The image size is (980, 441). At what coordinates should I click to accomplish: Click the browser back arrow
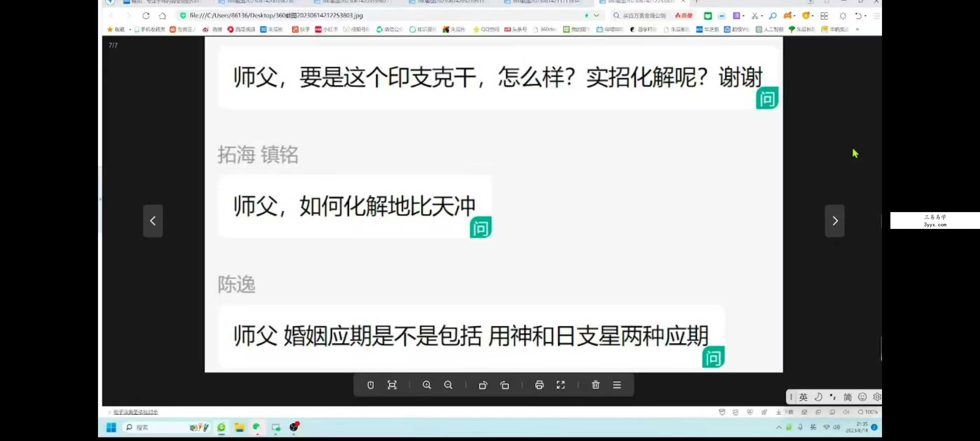click(x=111, y=16)
